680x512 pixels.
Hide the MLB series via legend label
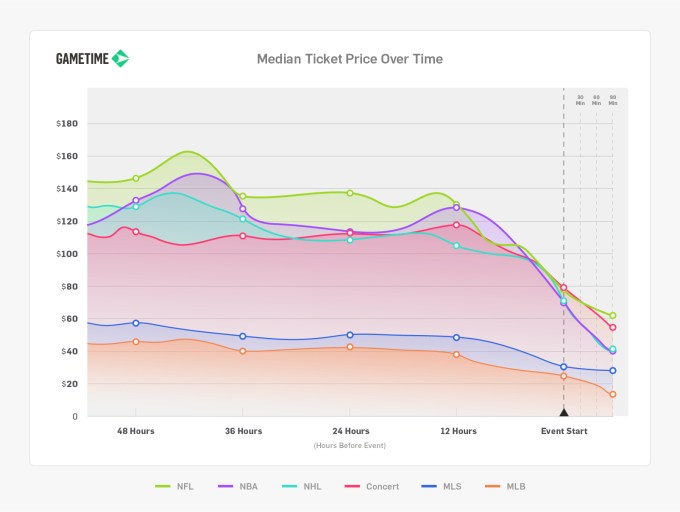click(x=515, y=487)
